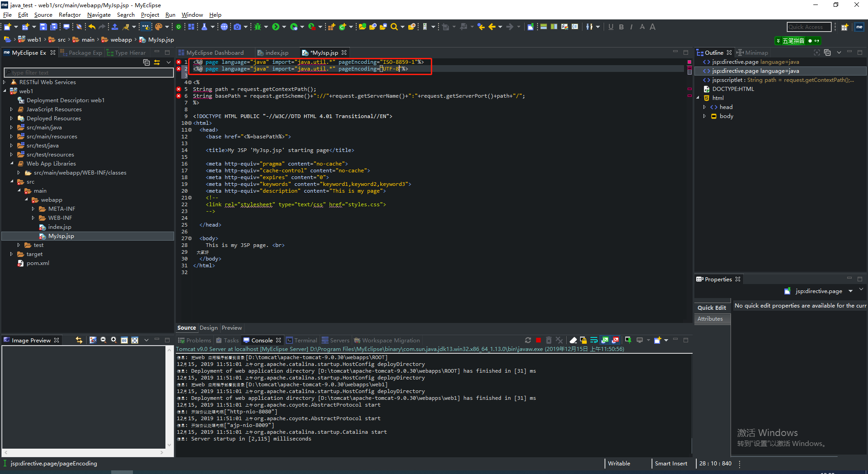The image size is (868, 474).
Task: Switch to the Design editor tab
Action: [208, 328]
